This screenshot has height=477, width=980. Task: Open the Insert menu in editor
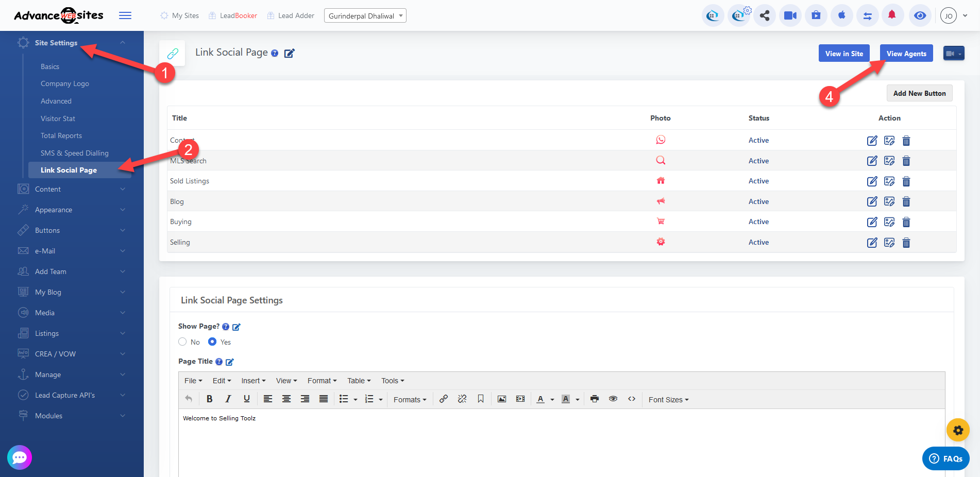click(x=253, y=381)
